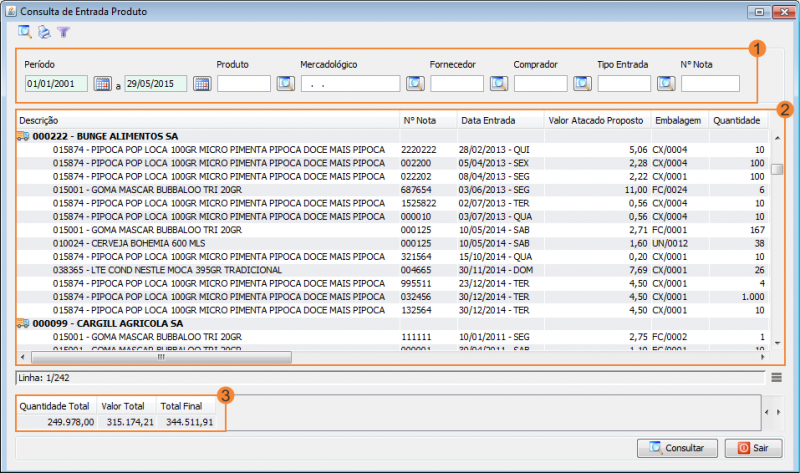Click truck icon beside CARGILL AGRICOLA SA

click(22, 323)
